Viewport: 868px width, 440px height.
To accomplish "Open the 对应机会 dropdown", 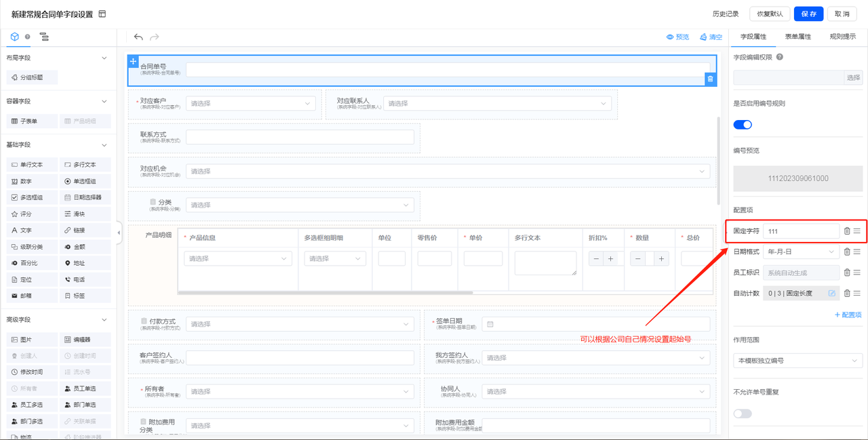I will coord(448,172).
